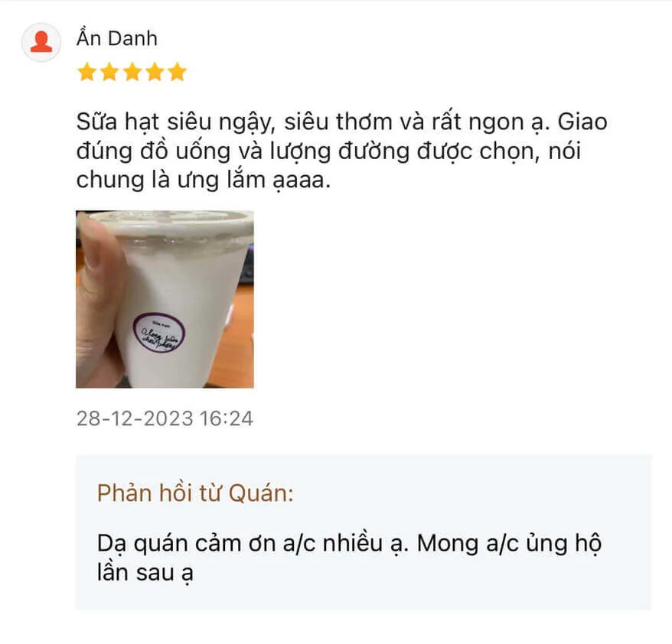The width and height of the screenshot is (672, 644).
Task: Select the third rating star
Action: point(132,71)
